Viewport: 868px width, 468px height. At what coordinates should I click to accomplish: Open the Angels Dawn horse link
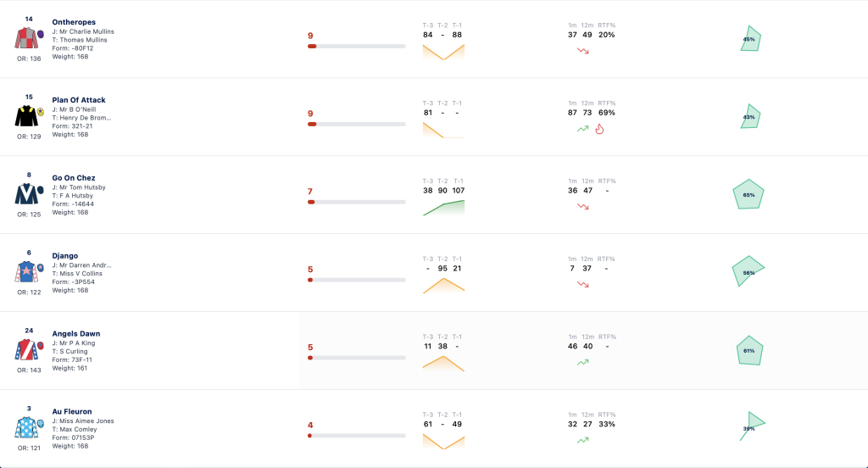pos(75,333)
